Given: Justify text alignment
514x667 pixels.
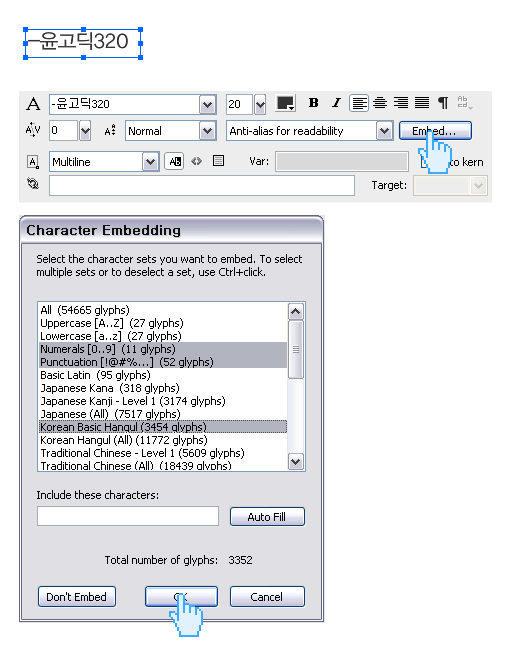Looking at the screenshot, I should point(422,103).
